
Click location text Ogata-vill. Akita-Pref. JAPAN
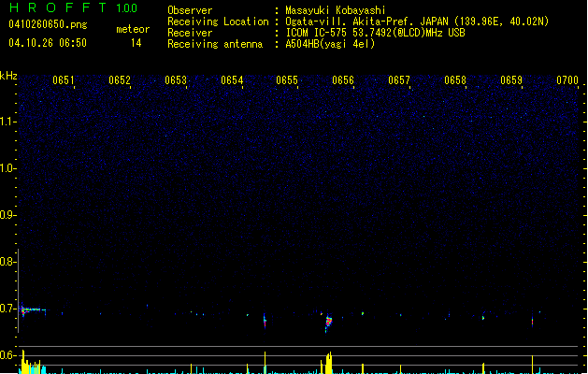366,22
